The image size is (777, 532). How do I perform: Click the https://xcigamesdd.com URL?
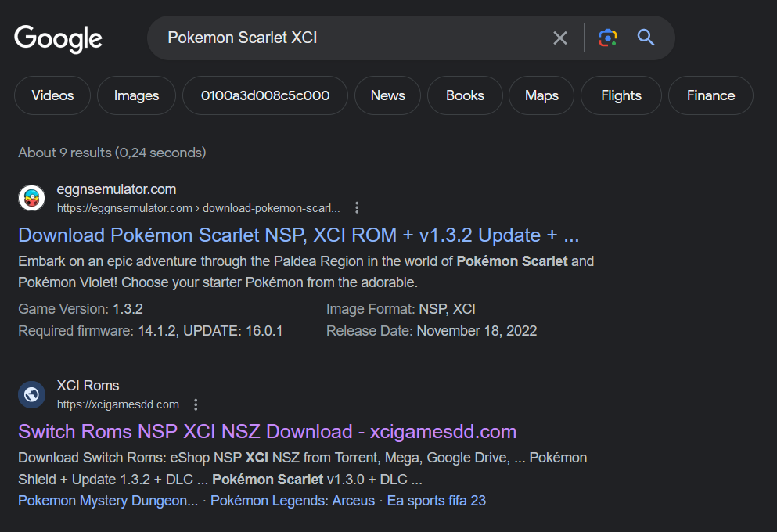point(118,404)
